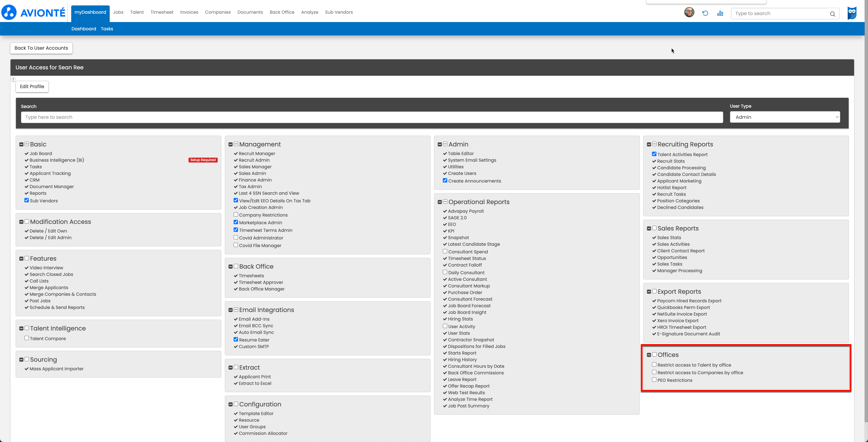
Task: Collapse the Sourcing section
Action: [21, 360]
